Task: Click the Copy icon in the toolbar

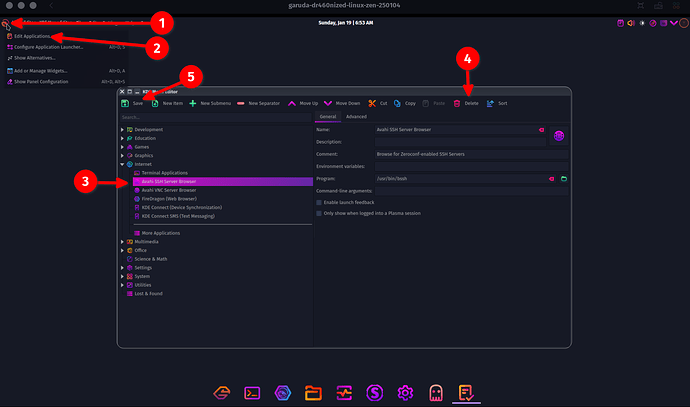Action: [397, 103]
